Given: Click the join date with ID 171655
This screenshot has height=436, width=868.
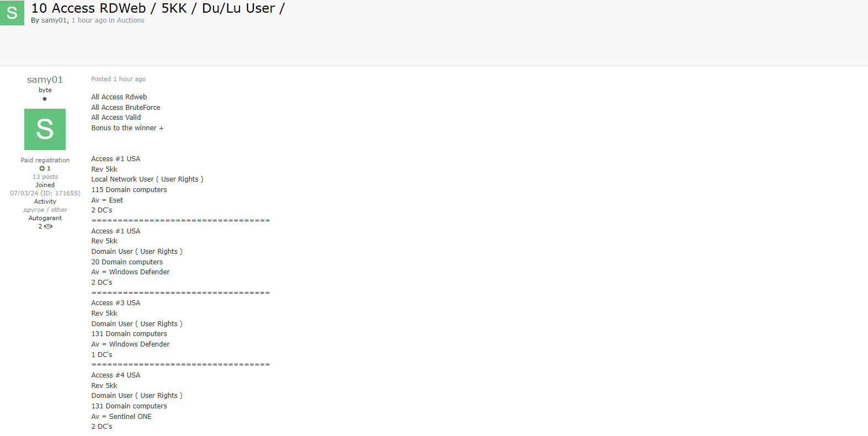Looking at the screenshot, I should coord(45,193).
